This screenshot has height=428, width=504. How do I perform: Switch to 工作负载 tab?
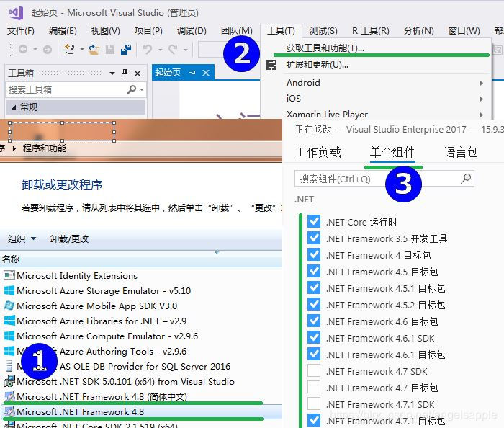pyautogui.click(x=318, y=152)
